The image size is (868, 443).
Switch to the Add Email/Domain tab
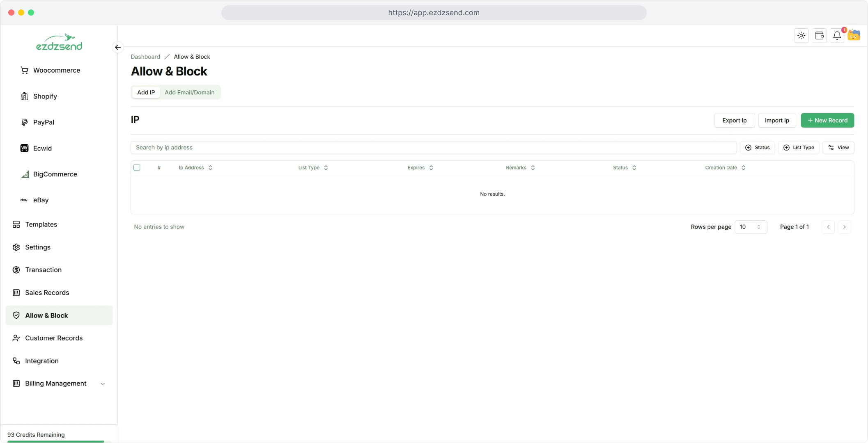pos(189,92)
